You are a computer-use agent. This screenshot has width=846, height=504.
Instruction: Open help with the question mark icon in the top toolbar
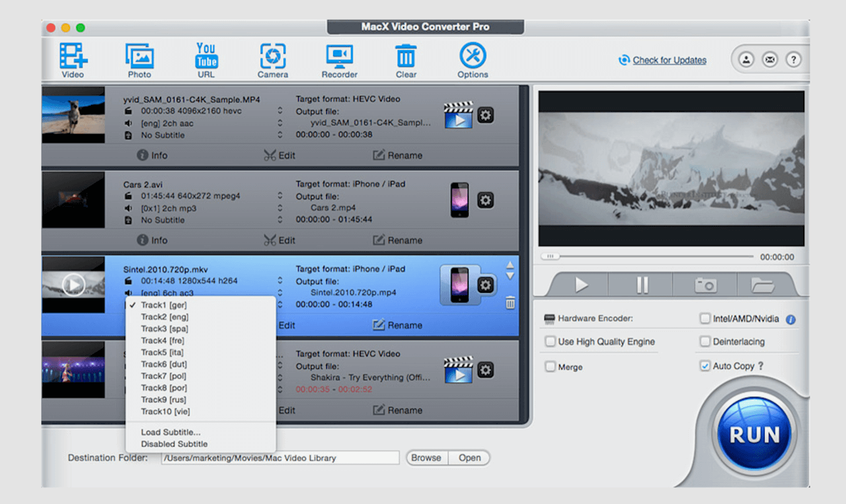(x=793, y=59)
